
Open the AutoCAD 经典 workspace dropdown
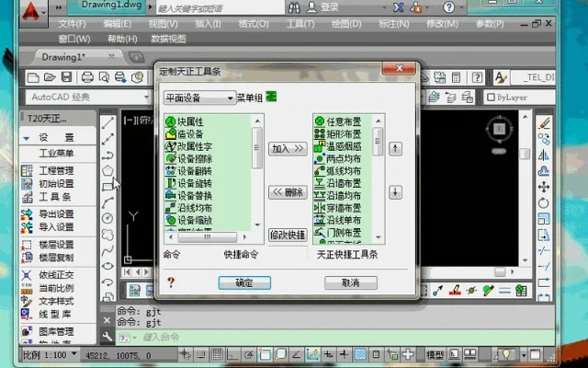click(88, 98)
